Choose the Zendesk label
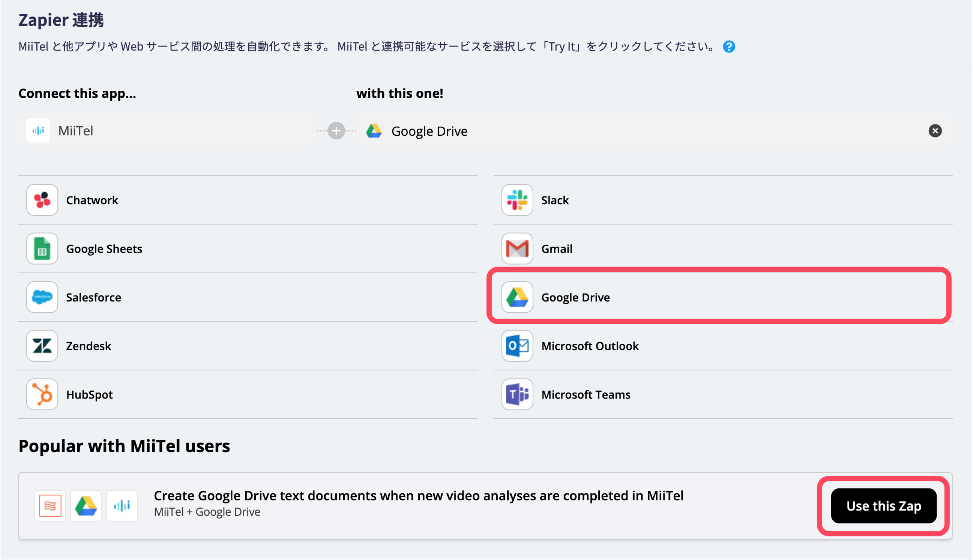This screenshot has height=560, width=973. [x=89, y=346]
